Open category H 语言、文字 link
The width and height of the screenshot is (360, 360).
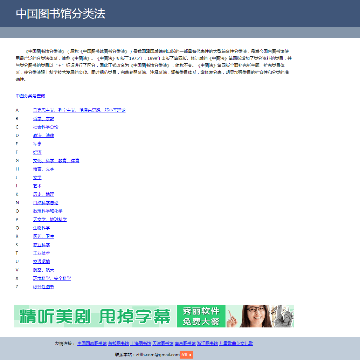(43, 169)
